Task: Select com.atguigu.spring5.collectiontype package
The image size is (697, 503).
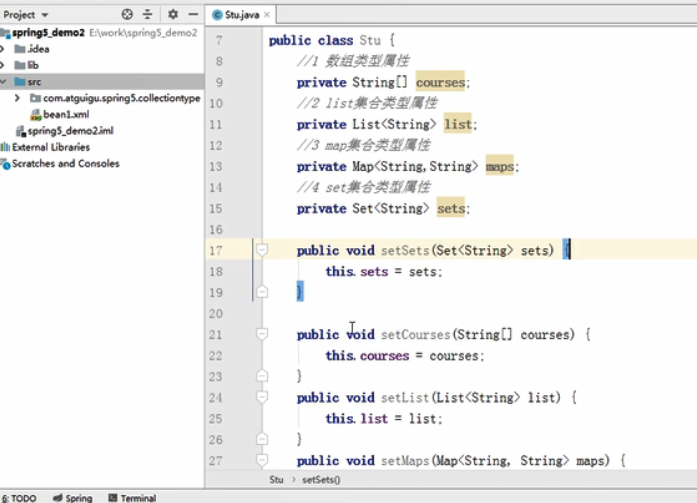Action: point(121,98)
